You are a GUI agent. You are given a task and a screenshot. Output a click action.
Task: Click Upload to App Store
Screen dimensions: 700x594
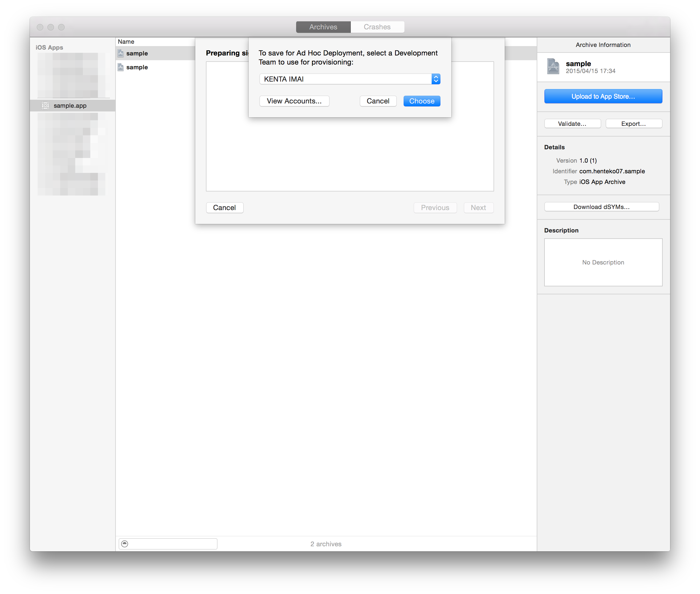point(603,96)
